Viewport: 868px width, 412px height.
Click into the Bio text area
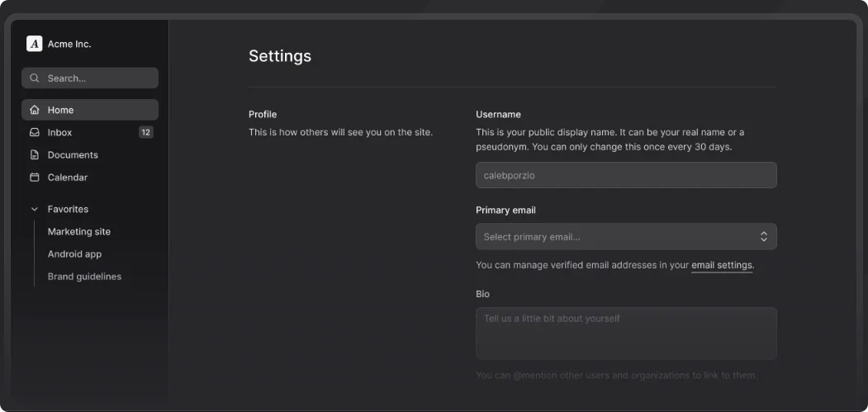626,334
